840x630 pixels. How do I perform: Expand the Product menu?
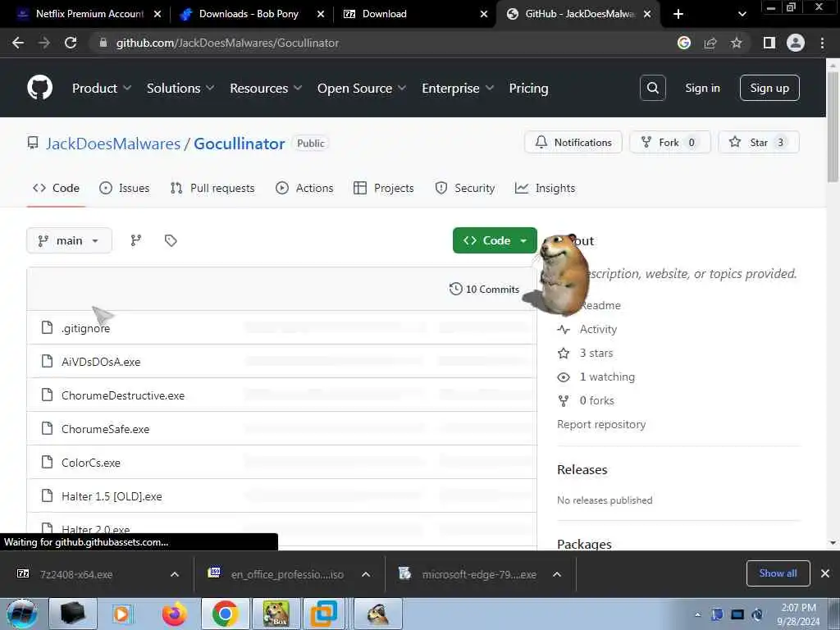pyautogui.click(x=102, y=89)
